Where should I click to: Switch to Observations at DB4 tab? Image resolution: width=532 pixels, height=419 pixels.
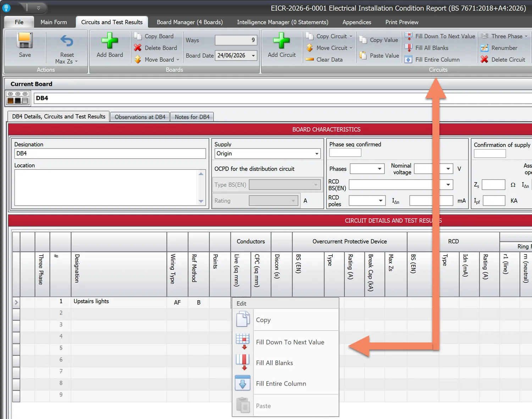140,117
